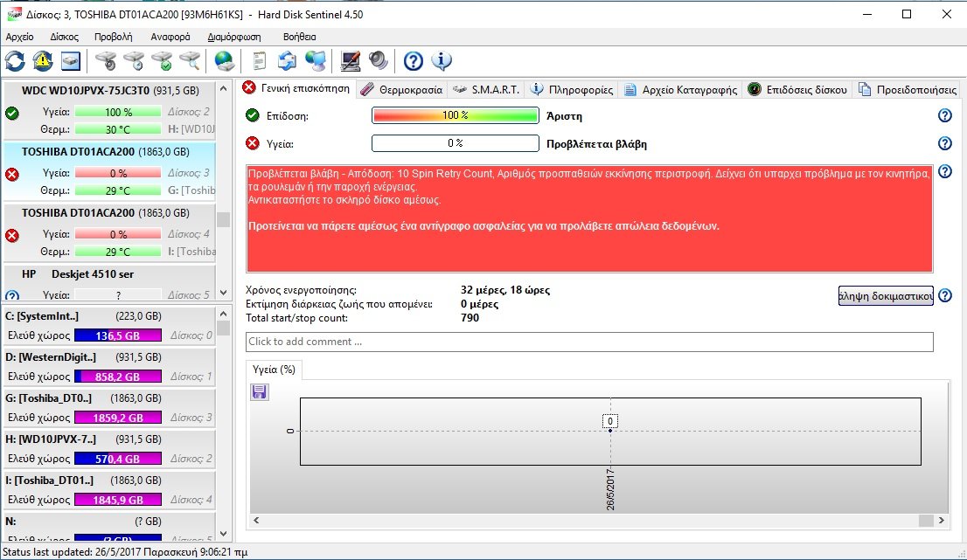Switch to the S.M.A.R.T. tab
This screenshot has width=967, height=560.
pos(488,89)
